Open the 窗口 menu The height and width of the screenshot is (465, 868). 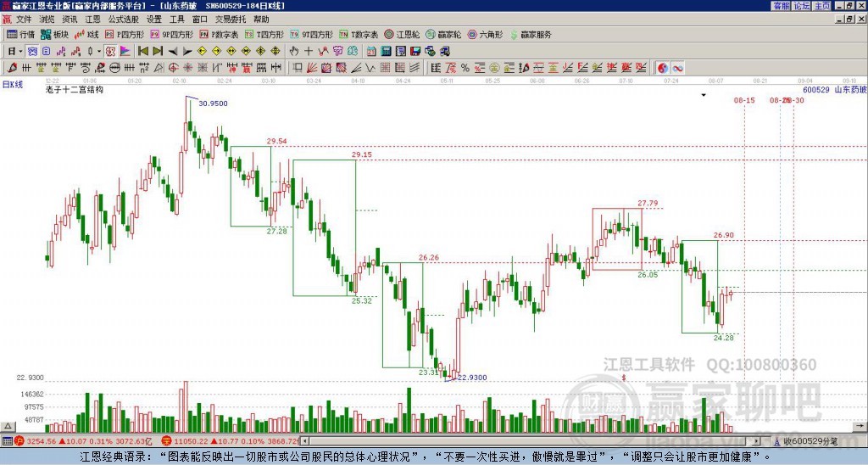tap(199, 20)
